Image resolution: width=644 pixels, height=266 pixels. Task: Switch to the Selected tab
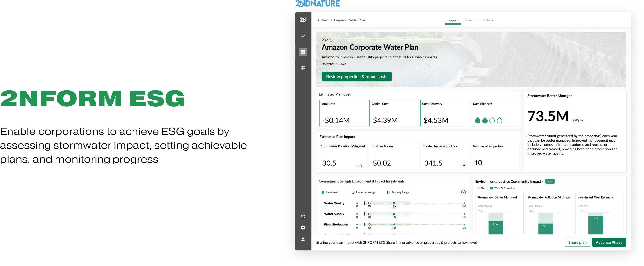470,20
